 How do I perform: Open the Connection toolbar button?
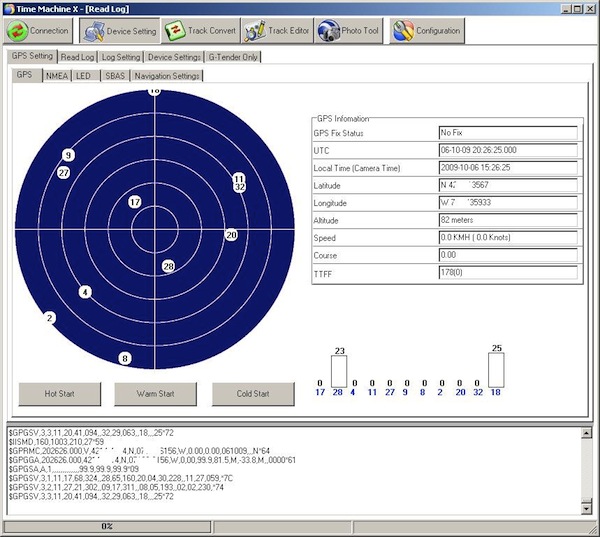38,31
